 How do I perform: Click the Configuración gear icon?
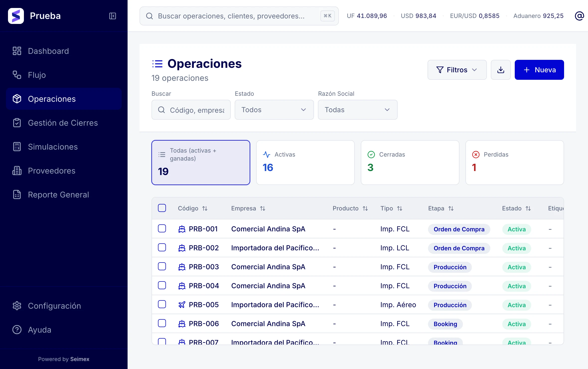click(x=17, y=306)
